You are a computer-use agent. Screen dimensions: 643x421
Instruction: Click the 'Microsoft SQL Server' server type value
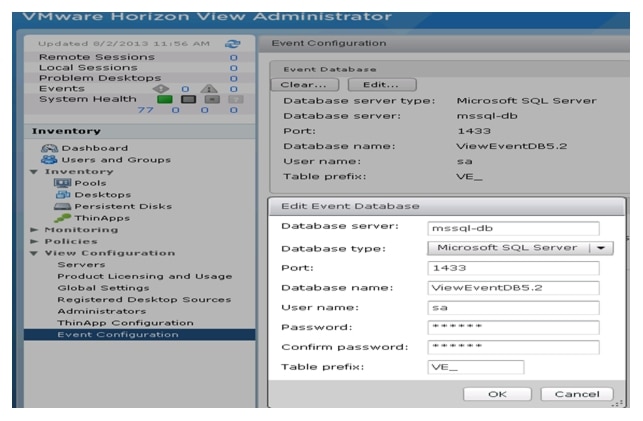(x=527, y=101)
